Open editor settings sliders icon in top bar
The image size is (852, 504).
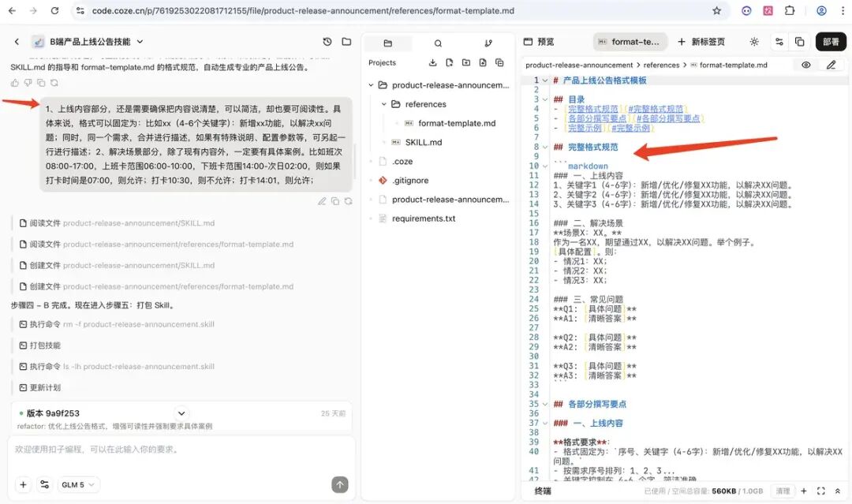coord(779,42)
